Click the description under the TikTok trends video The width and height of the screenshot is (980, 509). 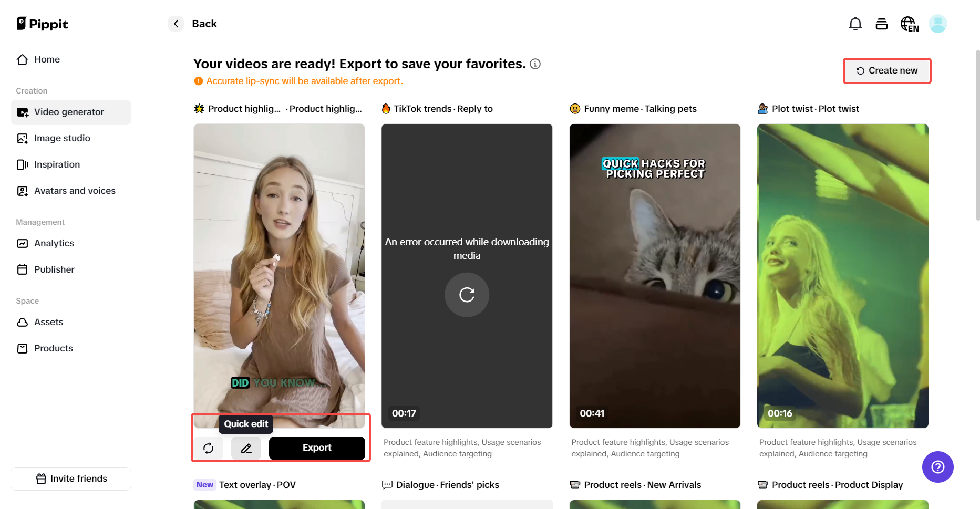pos(462,448)
